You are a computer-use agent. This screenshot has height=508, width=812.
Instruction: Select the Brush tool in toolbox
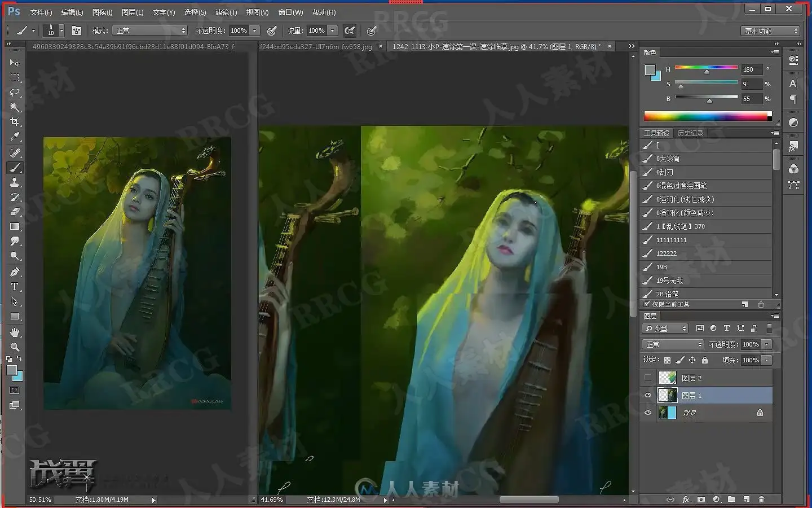(x=15, y=168)
